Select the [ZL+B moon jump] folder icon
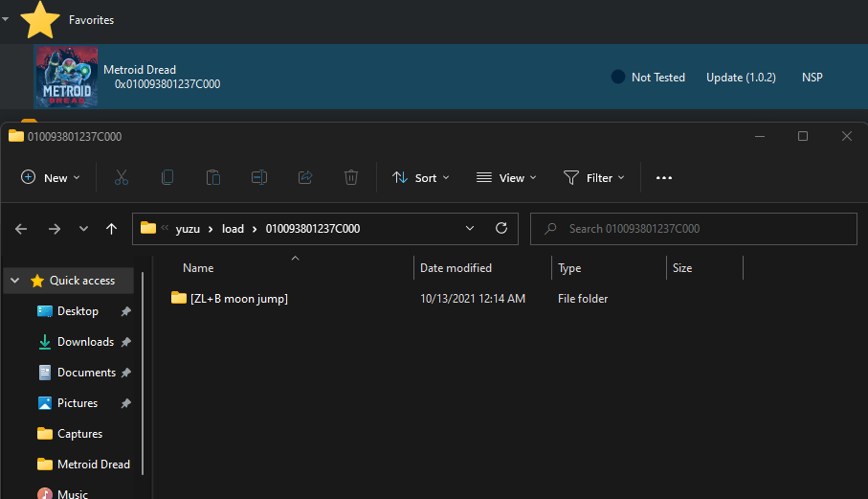The width and height of the screenshot is (868, 499). pos(179,298)
